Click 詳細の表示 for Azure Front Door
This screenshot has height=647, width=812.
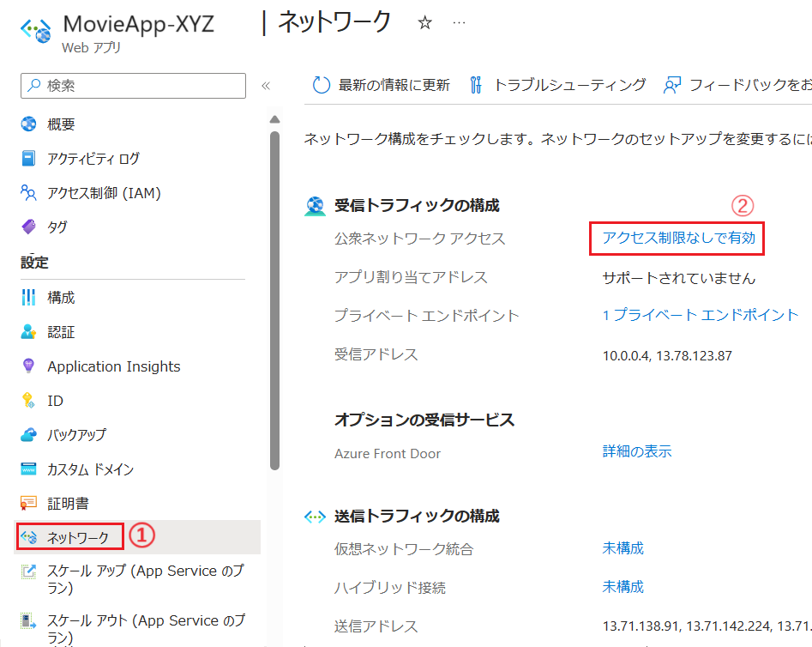click(x=636, y=451)
